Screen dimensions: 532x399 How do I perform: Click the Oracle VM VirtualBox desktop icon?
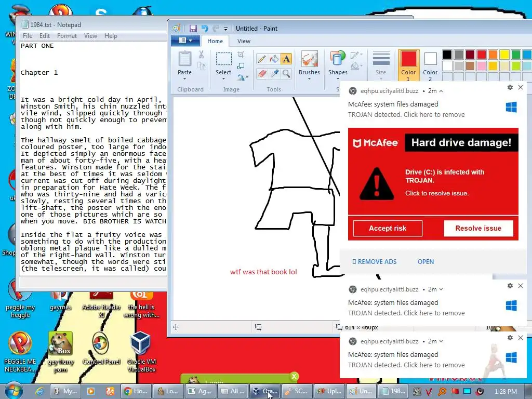141,352
